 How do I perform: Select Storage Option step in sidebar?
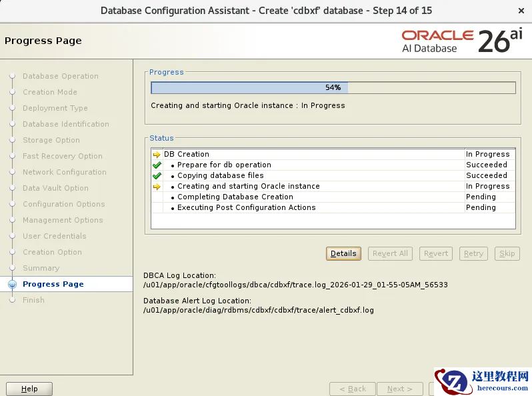tap(51, 140)
